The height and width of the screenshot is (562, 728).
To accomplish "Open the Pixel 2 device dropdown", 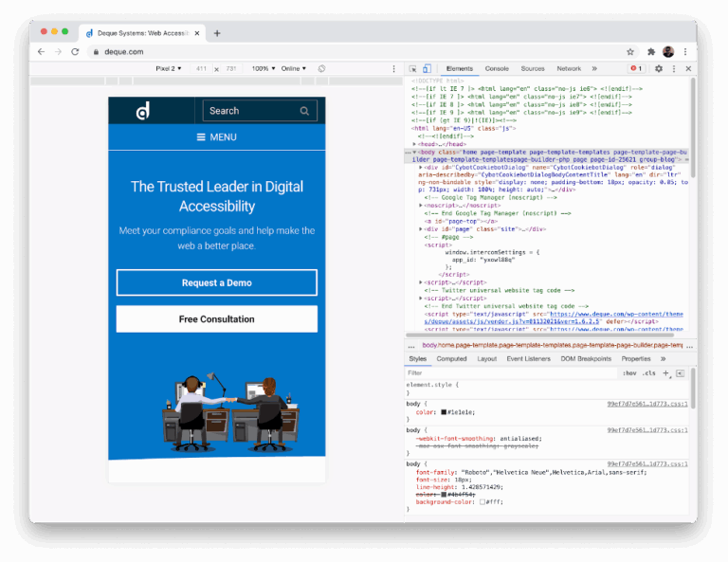I will (168, 68).
